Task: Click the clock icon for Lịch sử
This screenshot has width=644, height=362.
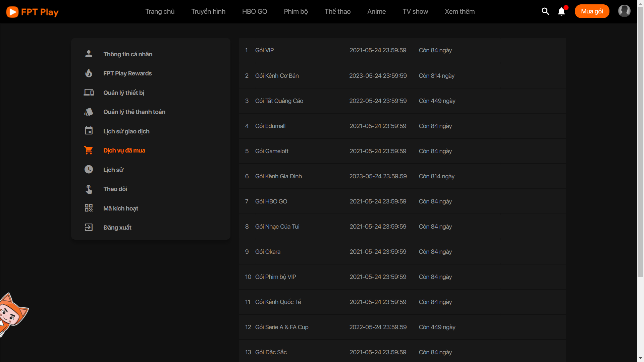Action: [x=89, y=170]
